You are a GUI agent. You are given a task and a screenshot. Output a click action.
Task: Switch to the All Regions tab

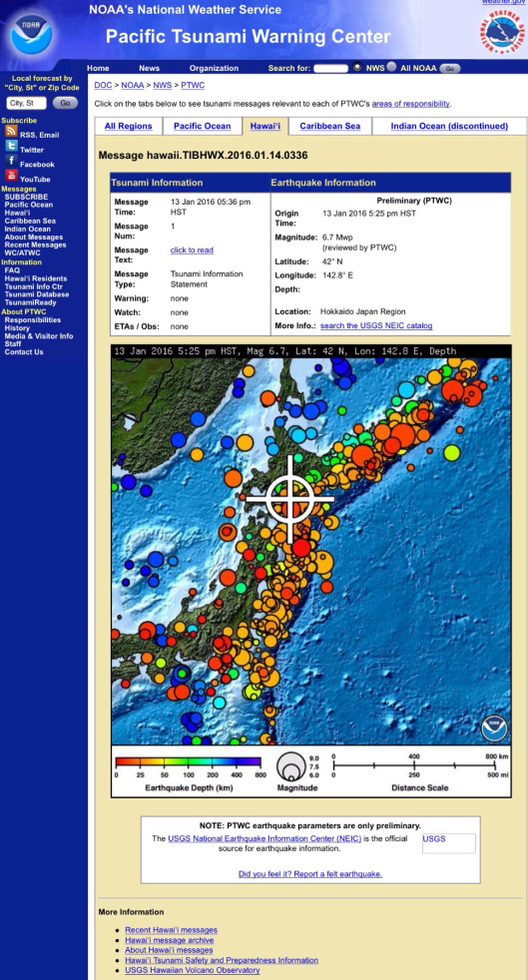(128, 126)
